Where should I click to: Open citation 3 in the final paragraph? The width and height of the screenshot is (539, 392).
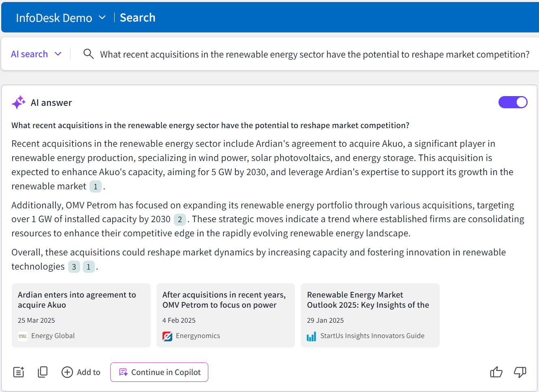(74, 267)
